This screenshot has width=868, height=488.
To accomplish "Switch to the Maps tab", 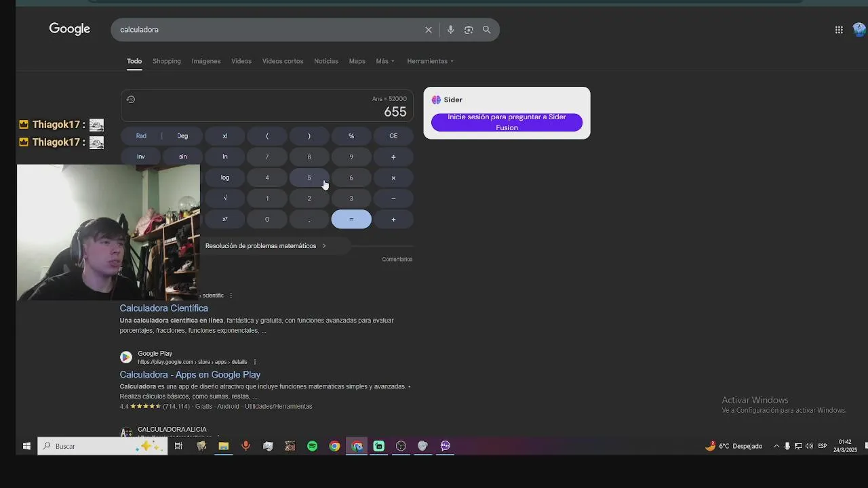I will point(357,61).
